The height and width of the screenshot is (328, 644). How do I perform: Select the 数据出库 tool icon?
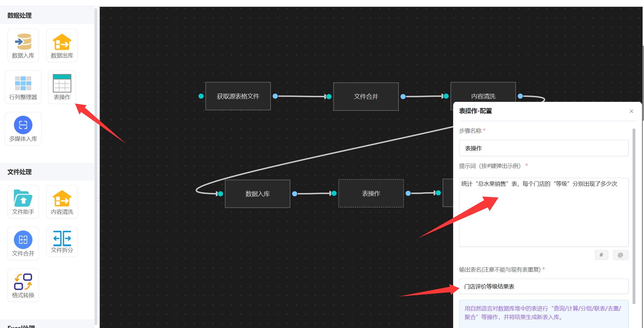click(62, 45)
